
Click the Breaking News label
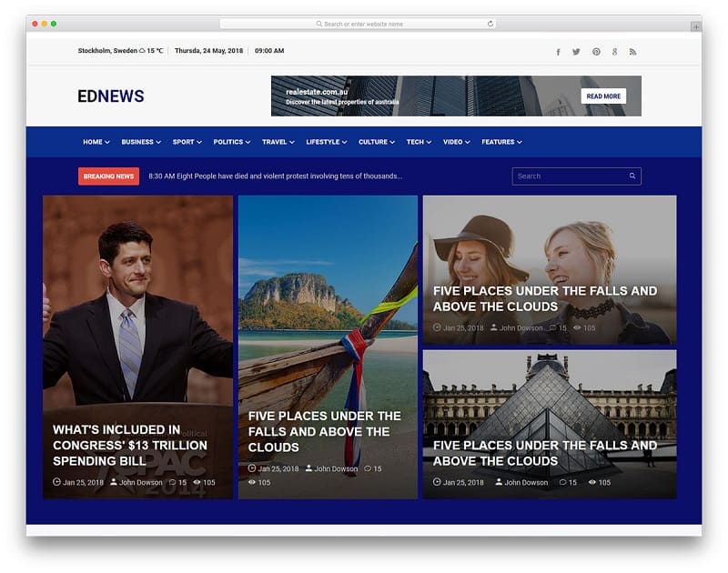[x=108, y=176]
